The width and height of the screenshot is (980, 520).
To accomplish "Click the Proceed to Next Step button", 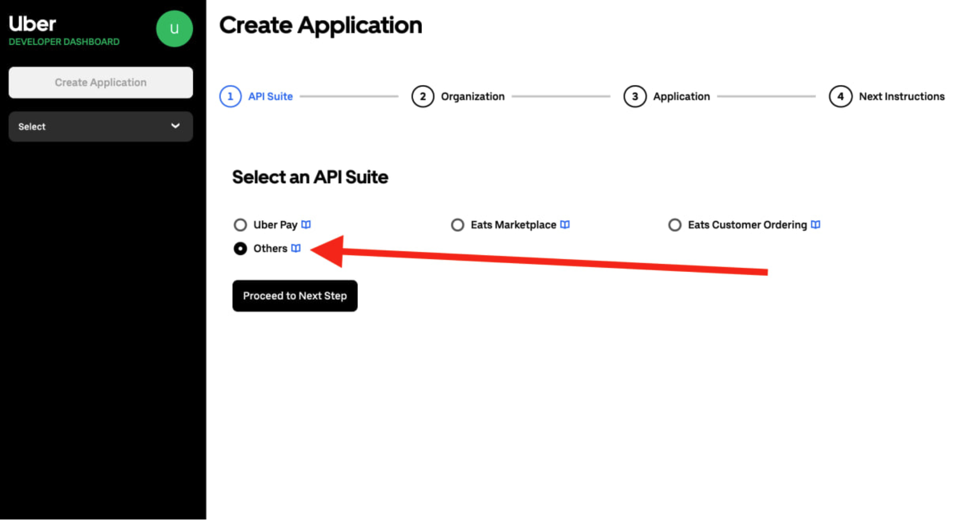I will [295, 296].
